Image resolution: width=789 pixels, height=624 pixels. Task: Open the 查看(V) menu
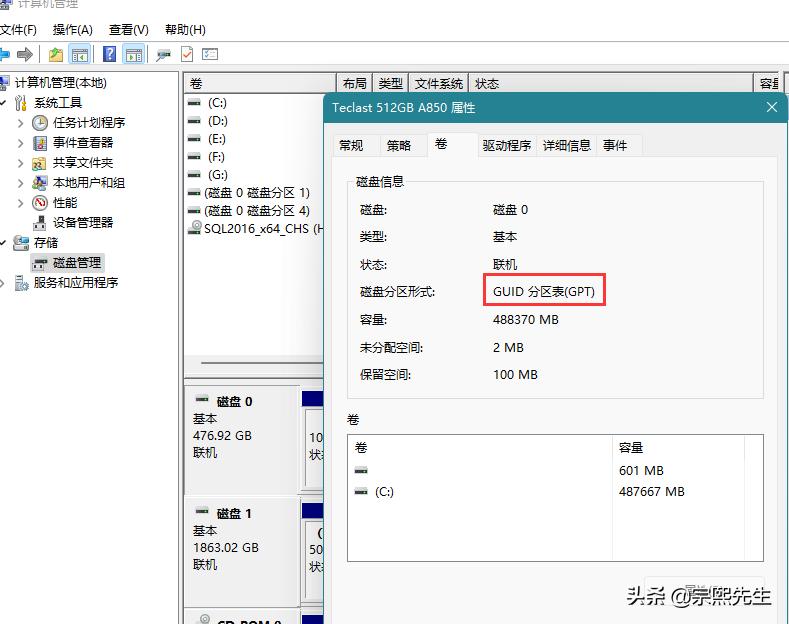click(129, 30)
